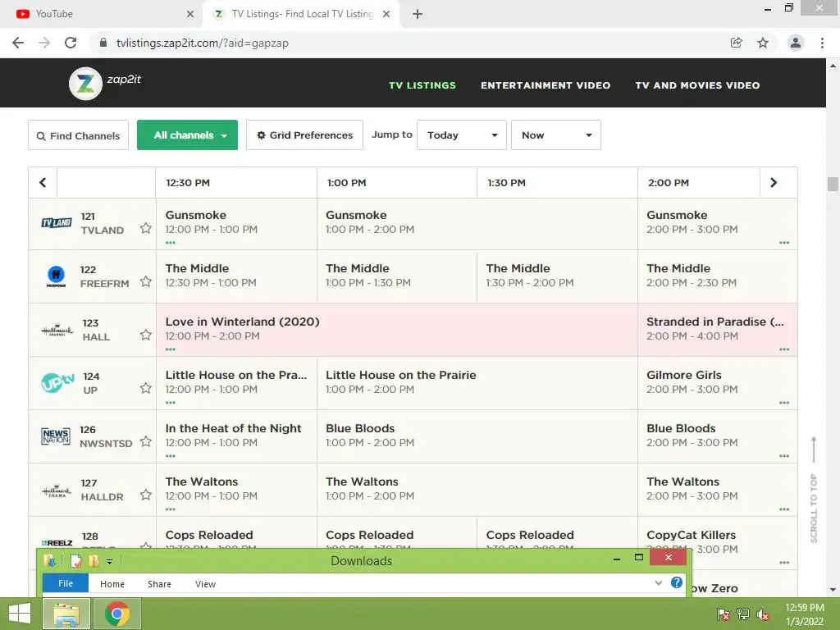Click the taskbar clock showing 12:59 PM
The height and width of the screenshot is (630, 840).
(805, 608)
